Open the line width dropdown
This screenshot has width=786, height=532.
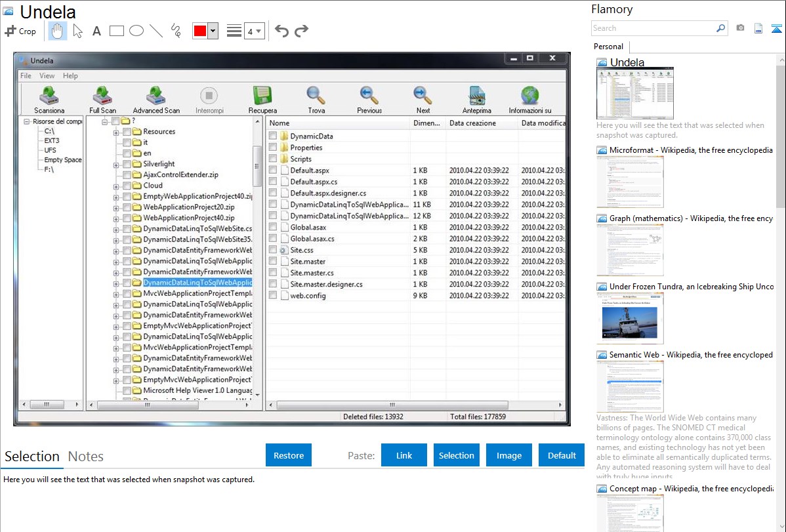pyautogui.click(x=255, y=31)
